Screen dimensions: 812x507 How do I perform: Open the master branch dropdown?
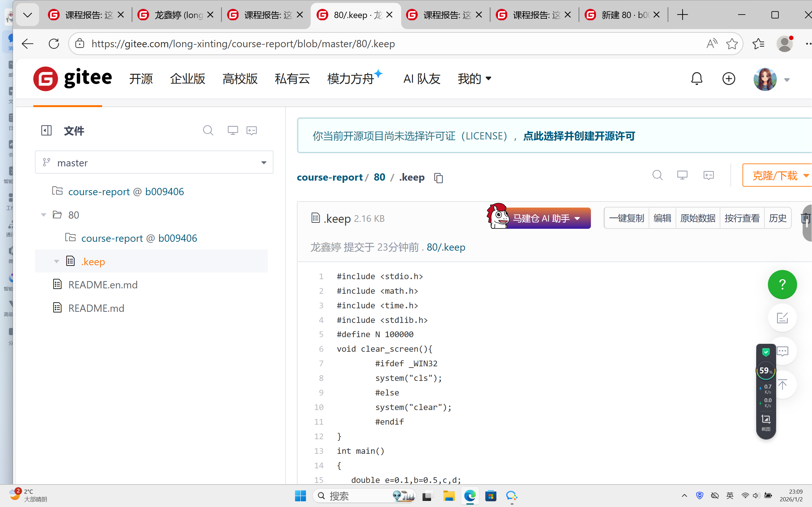point(154,163)
